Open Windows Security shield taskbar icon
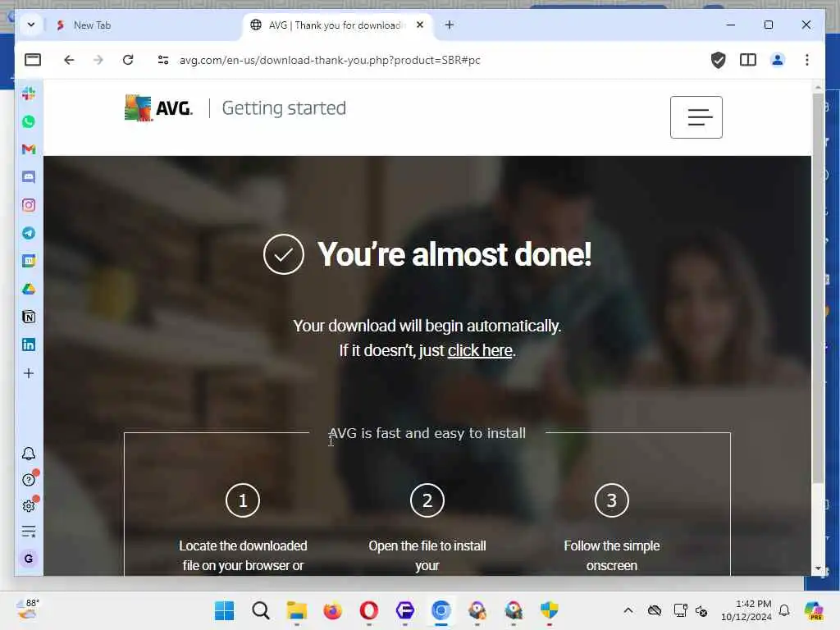840x630 pixels. click(549, 610)
